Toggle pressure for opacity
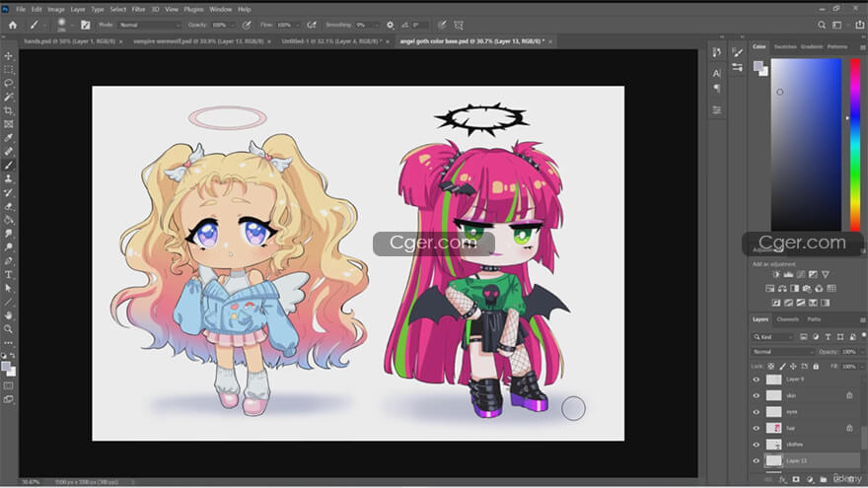 (x=247, y=25)
